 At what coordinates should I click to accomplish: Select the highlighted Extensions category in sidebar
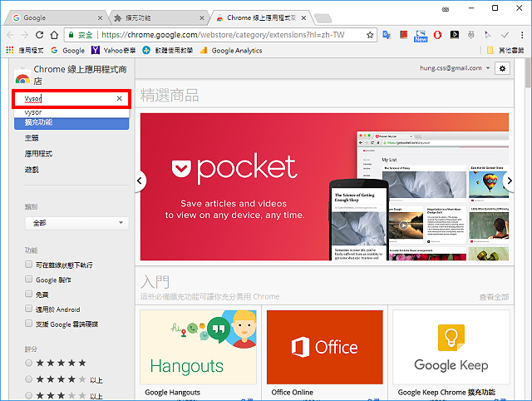click(x=71, y=123)
